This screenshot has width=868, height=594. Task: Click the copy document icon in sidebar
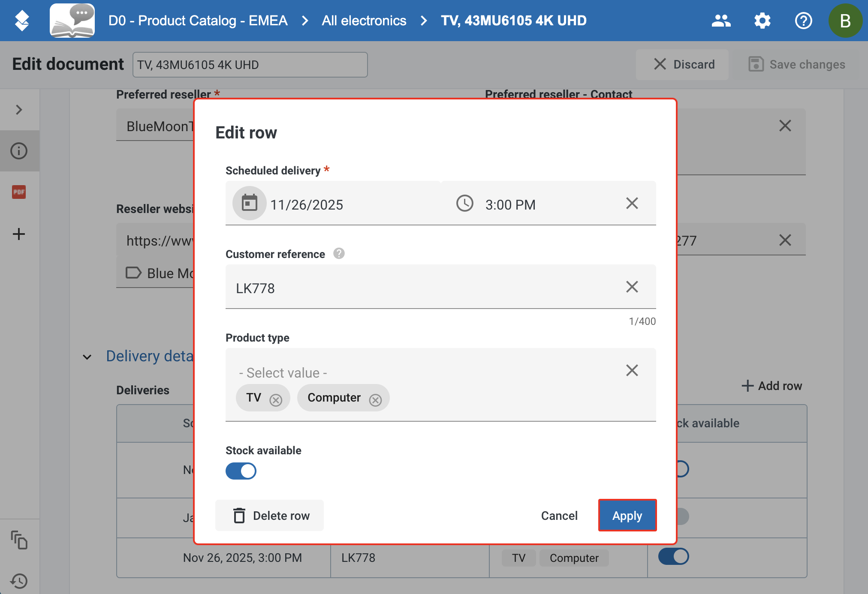click(19, 540)
